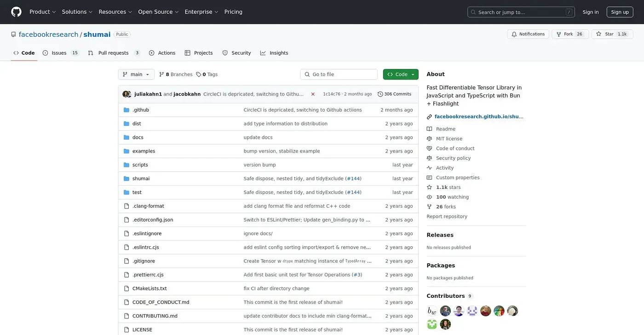Click the watching eye icon
Image resolution: width=644 pixels, height=335 pixels.
[429, 197]
